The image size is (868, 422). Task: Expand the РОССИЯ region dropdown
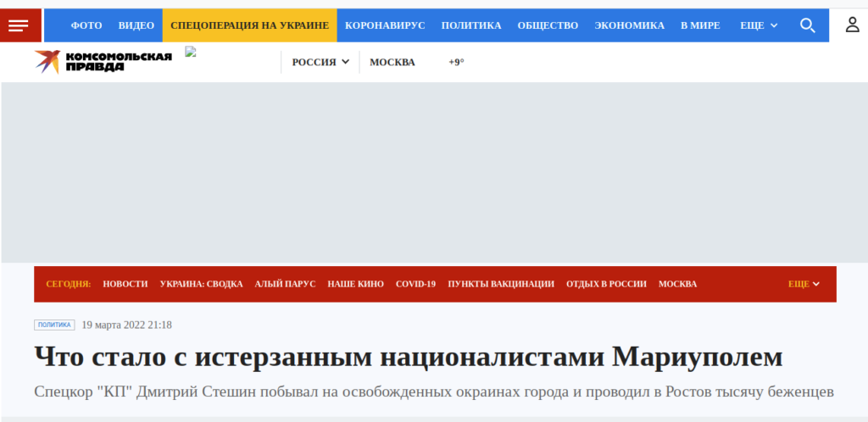320,62
